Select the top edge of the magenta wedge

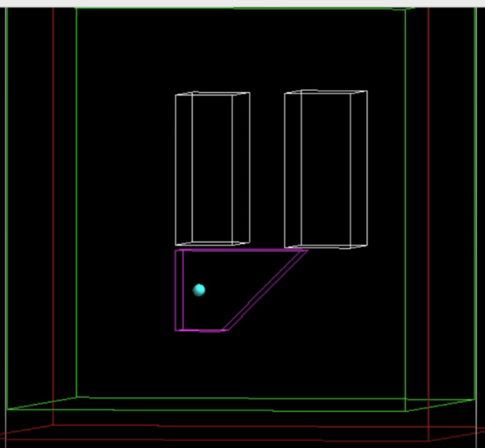[x=241, y=250]
